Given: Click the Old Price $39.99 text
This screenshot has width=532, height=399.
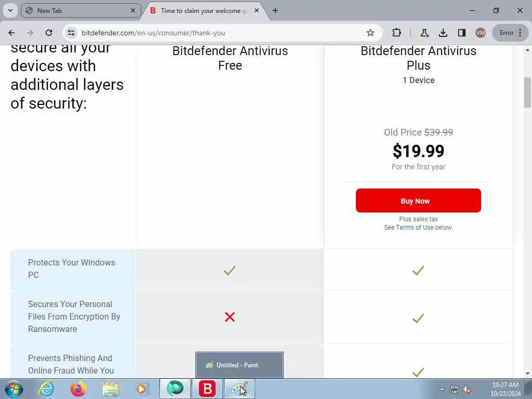Looking at the screenshot, I should [418, 132].
